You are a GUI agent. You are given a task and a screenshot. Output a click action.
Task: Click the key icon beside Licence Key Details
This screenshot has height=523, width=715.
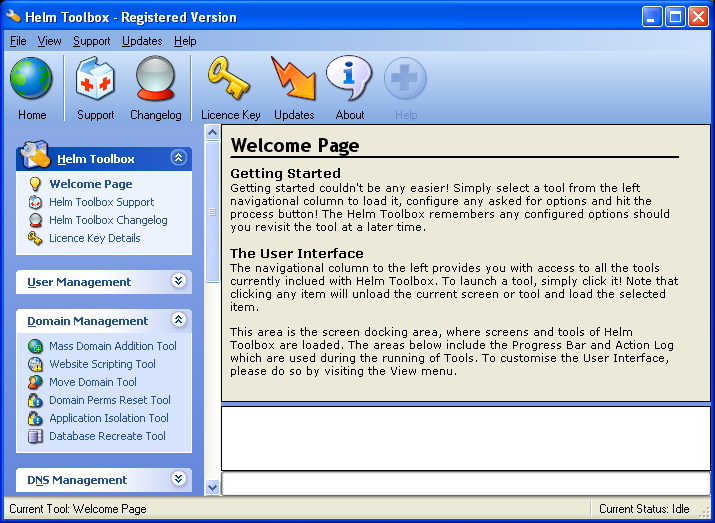click(x=35, y=238)
